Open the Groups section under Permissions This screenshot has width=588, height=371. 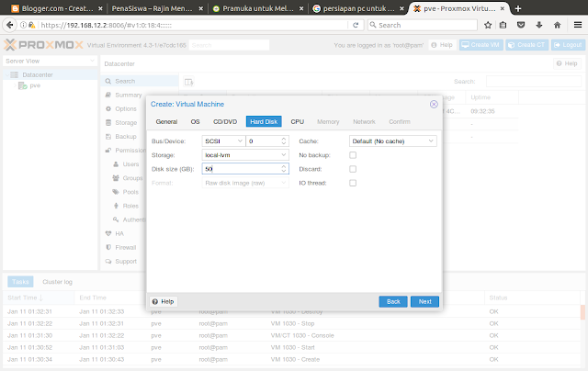point(132,178)
